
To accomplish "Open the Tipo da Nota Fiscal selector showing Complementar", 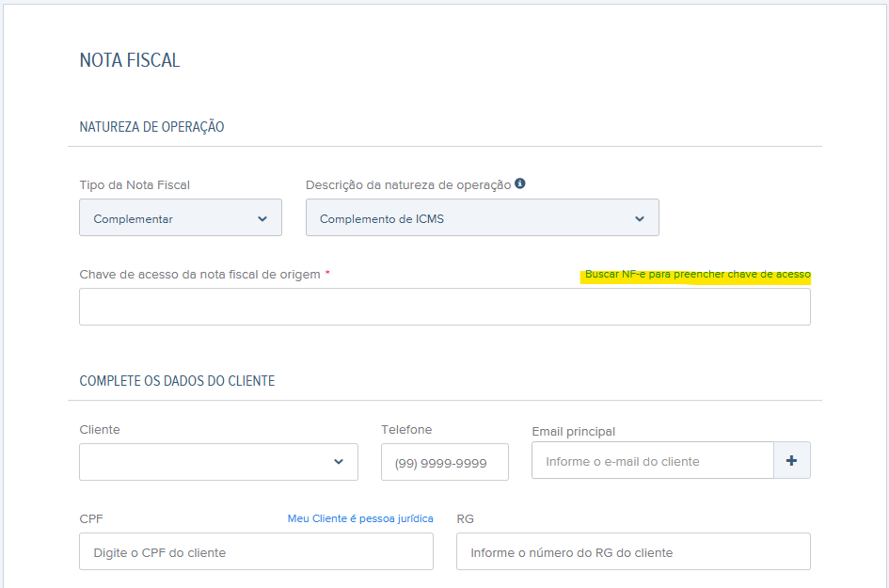I will (x=179, y=217).
